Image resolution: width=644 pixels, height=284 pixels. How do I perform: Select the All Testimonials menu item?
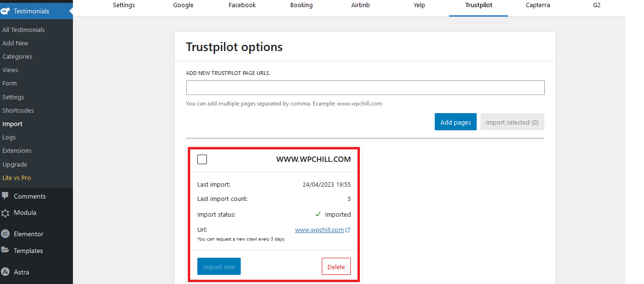click(x=23, y=30)
